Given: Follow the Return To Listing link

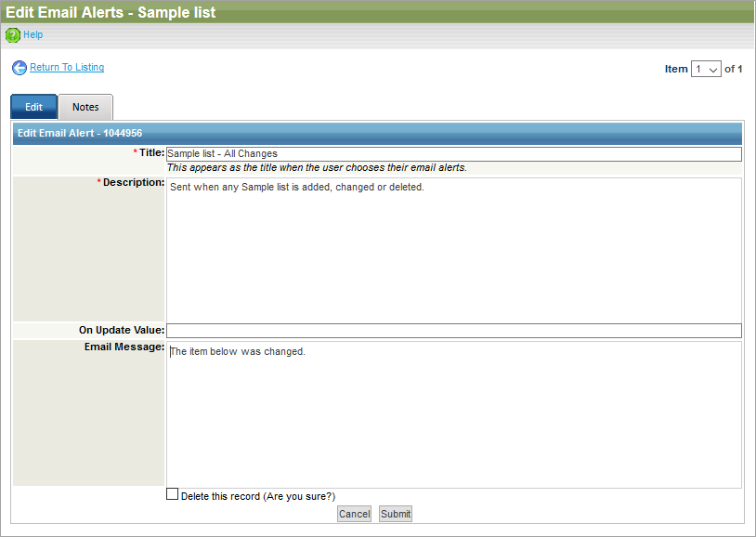Looking at the screenshot, I should [x=67, y=67].
